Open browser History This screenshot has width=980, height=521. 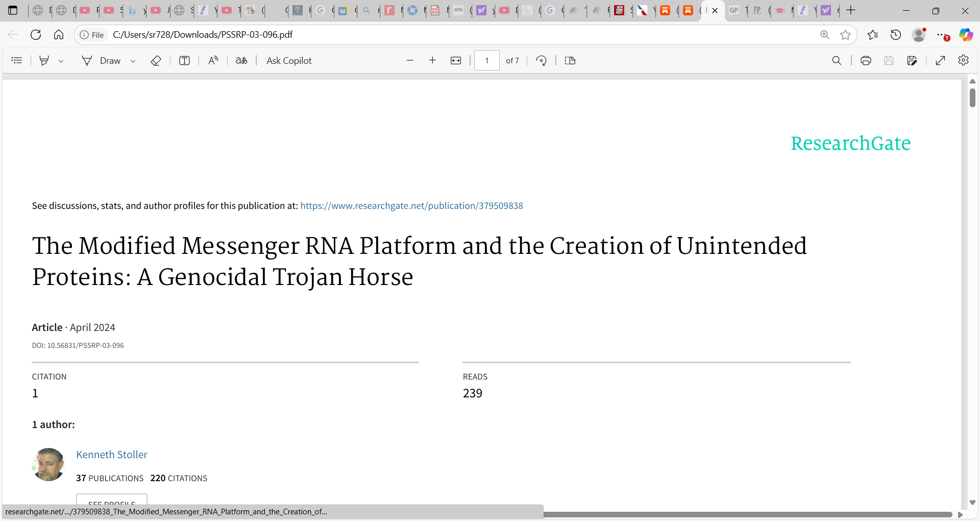[x=896, y=35]
